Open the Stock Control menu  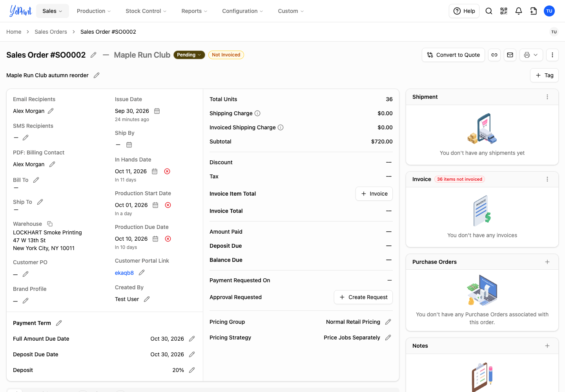146,11
